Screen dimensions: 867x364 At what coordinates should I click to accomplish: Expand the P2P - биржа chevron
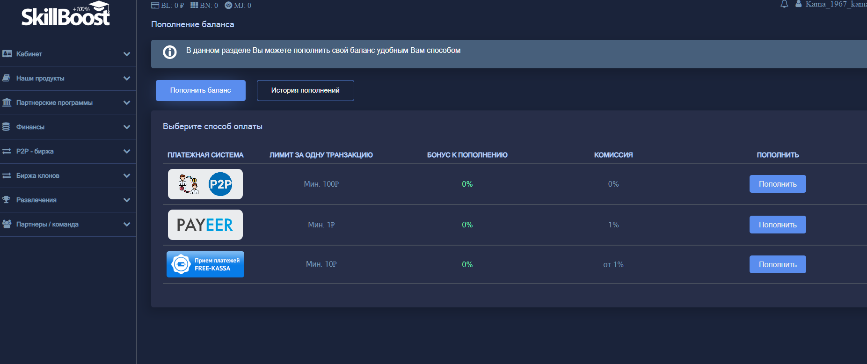(x=127, y=152)
